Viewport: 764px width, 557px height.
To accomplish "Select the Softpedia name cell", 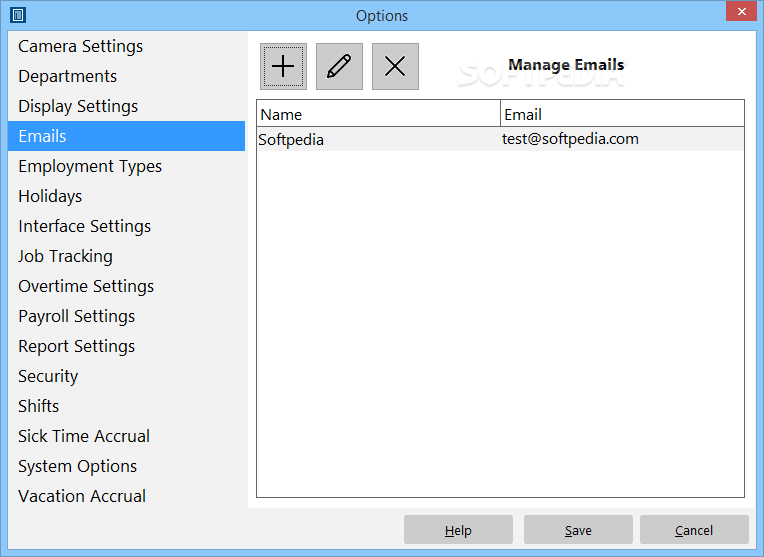I will pyautogui.click(x=379, y=139).
